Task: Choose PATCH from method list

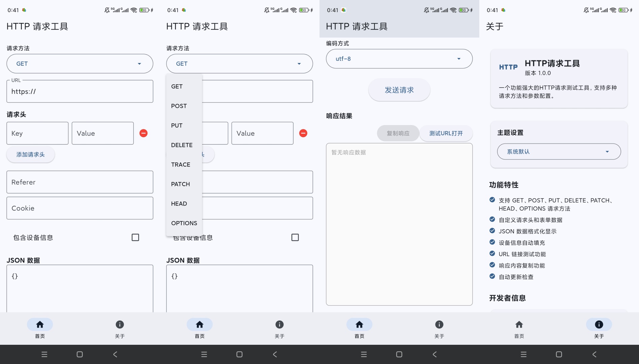Action: click(184, 184)
